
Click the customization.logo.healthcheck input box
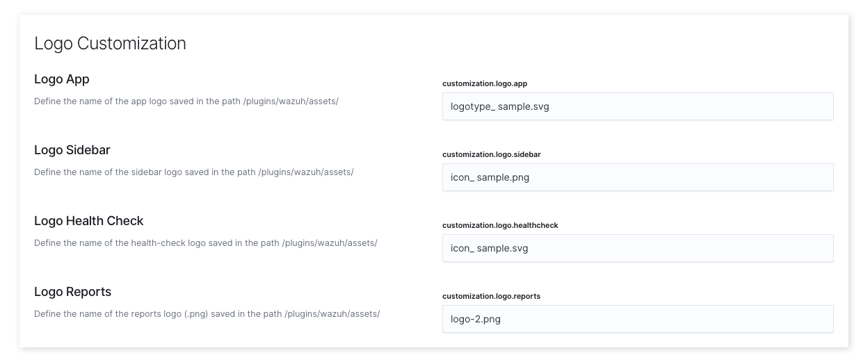(637, 248)
